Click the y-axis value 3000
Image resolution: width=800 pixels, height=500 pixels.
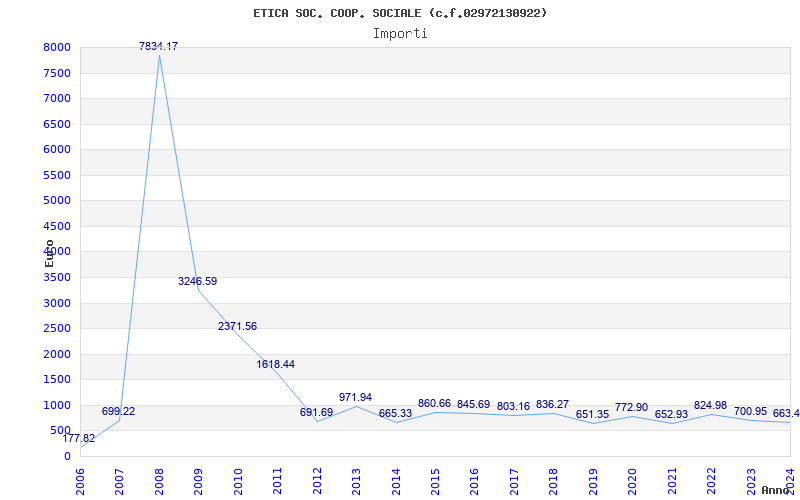pos(57,304)
